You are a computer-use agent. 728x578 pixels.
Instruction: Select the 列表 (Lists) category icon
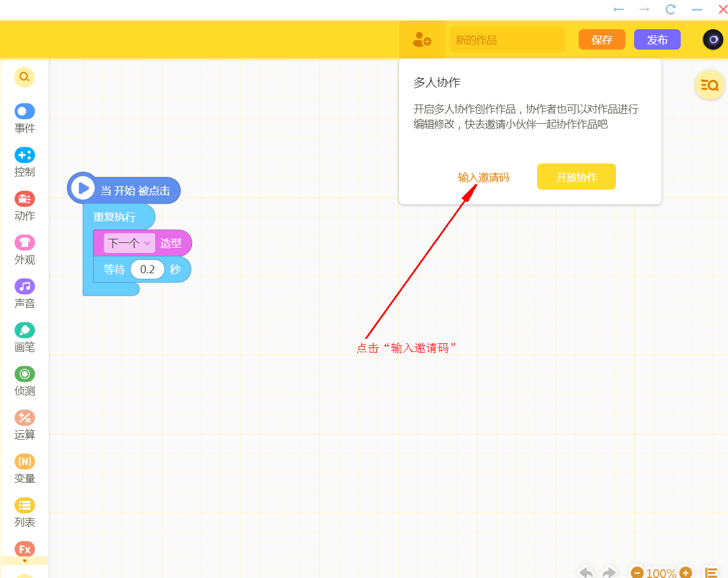[24, 505]
